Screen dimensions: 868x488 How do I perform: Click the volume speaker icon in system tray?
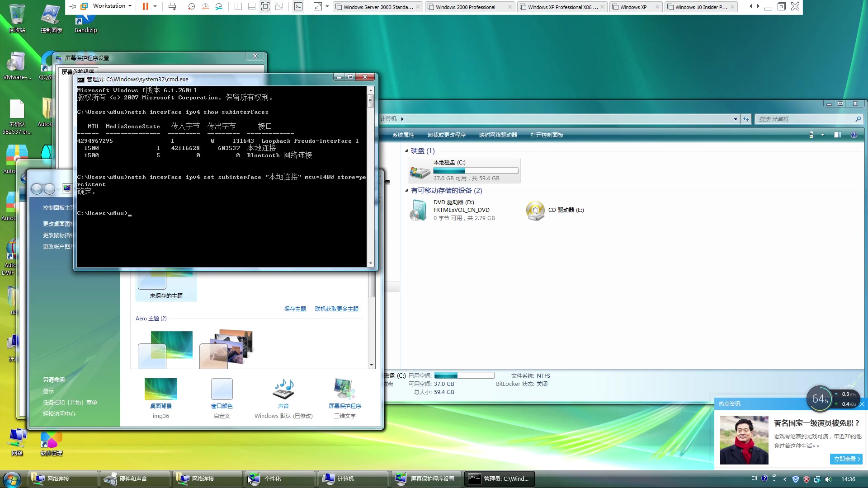tap(828, 479)
